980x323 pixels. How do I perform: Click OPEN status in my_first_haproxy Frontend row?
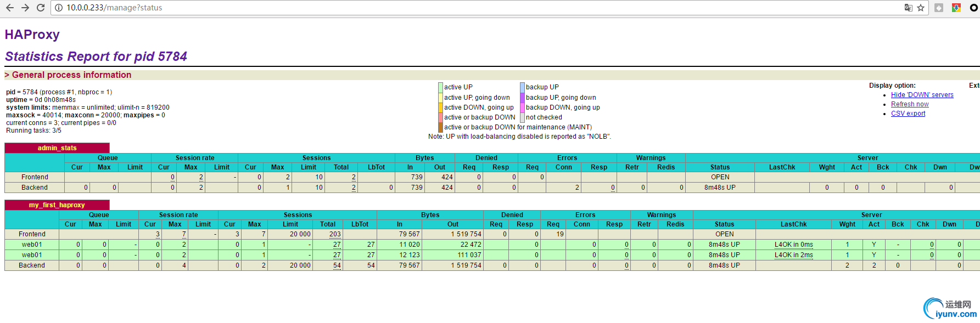point(725,234)
